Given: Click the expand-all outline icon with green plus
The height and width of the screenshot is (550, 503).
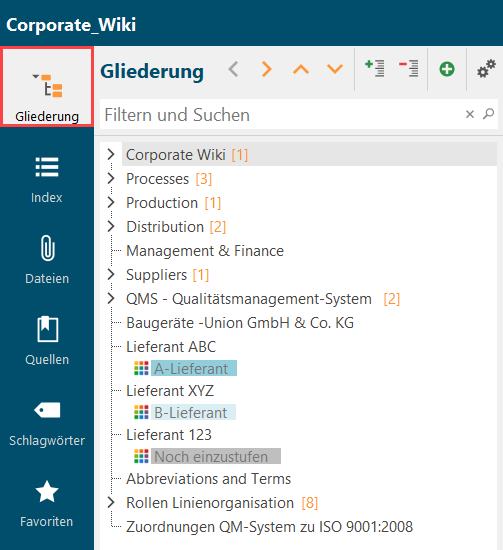Looking at the screenshot, I should coord(375,68).
